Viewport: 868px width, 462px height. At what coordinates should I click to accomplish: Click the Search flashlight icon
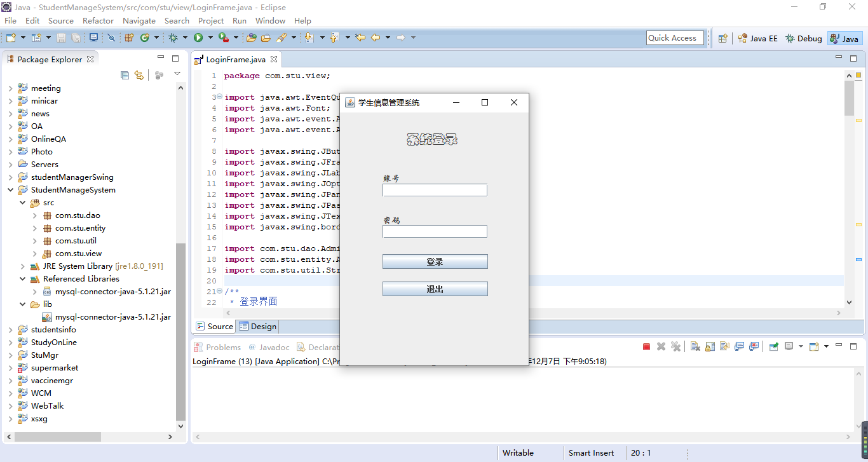coord(281,37)
